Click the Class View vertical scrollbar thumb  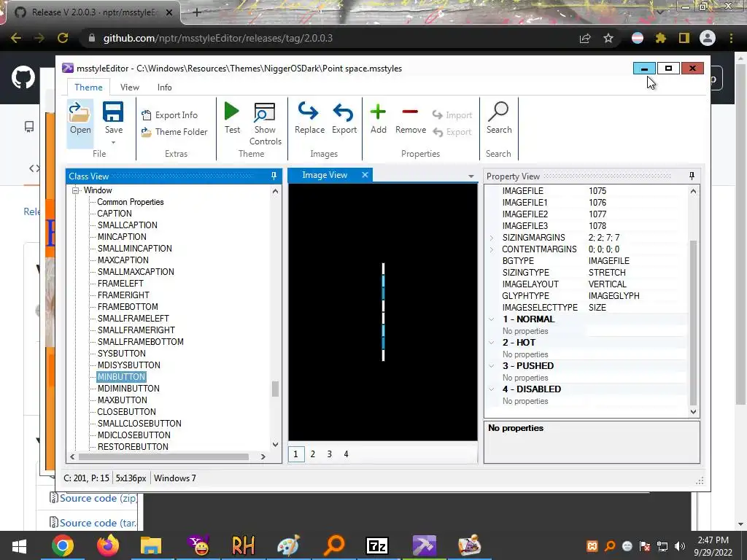click(275, 389)
